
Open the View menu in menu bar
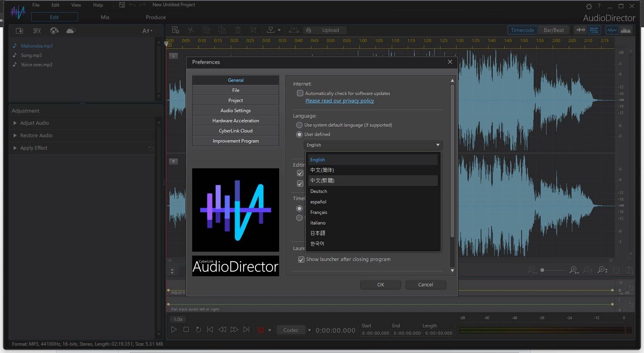tap(76, 5)
